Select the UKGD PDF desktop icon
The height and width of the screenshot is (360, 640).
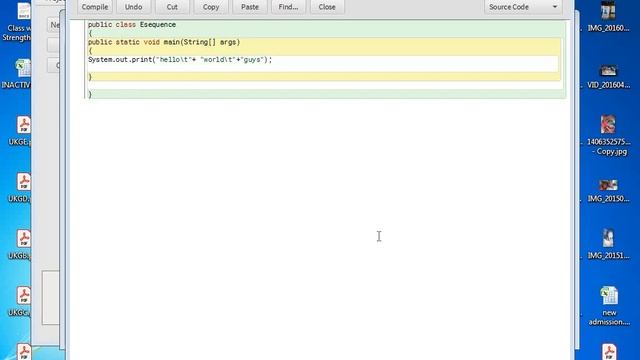pyautogui.click(x=19, y=188)
